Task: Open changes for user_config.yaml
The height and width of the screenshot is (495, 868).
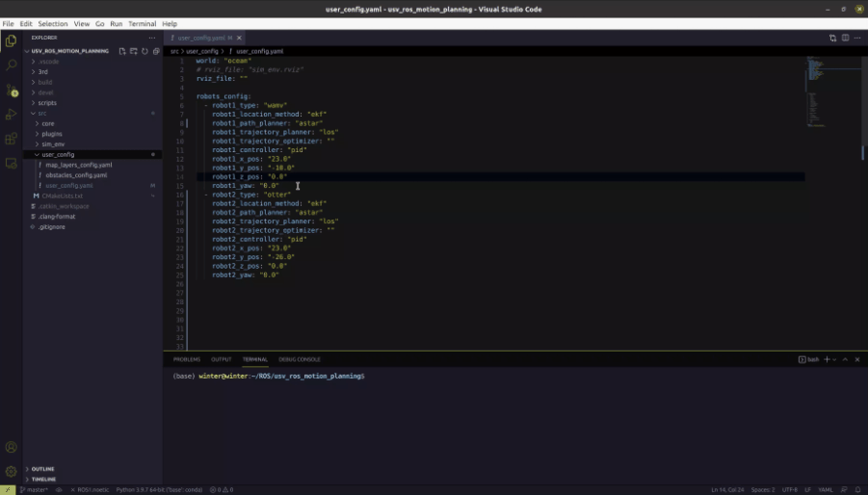Action: pyautogui.click(x=832, y=38)
